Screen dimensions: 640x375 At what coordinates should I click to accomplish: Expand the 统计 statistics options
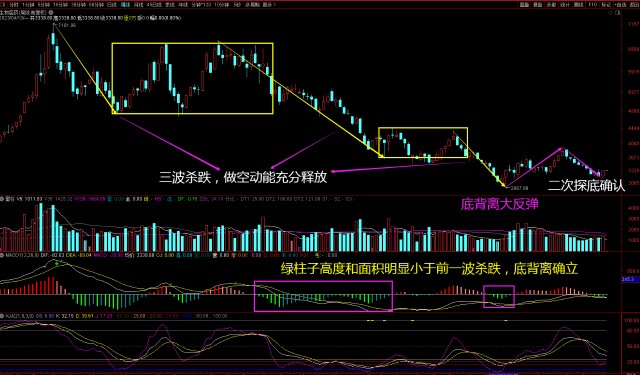[564, 5]
